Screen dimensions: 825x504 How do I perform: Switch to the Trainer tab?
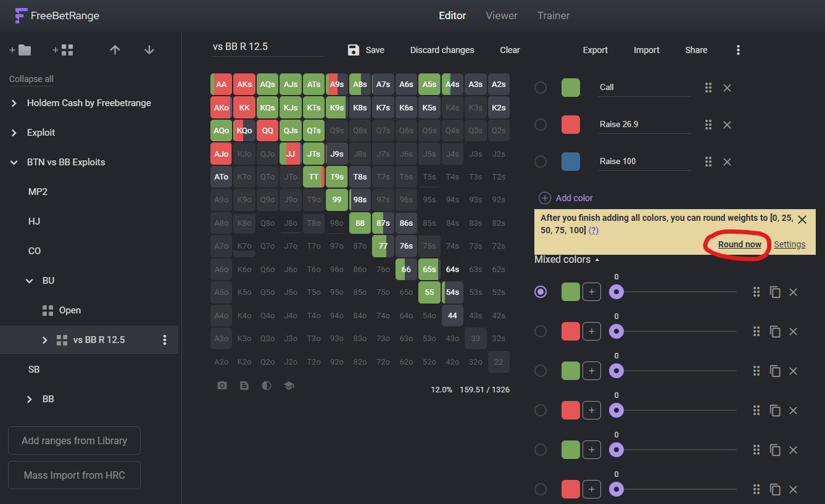click(553, 15)
